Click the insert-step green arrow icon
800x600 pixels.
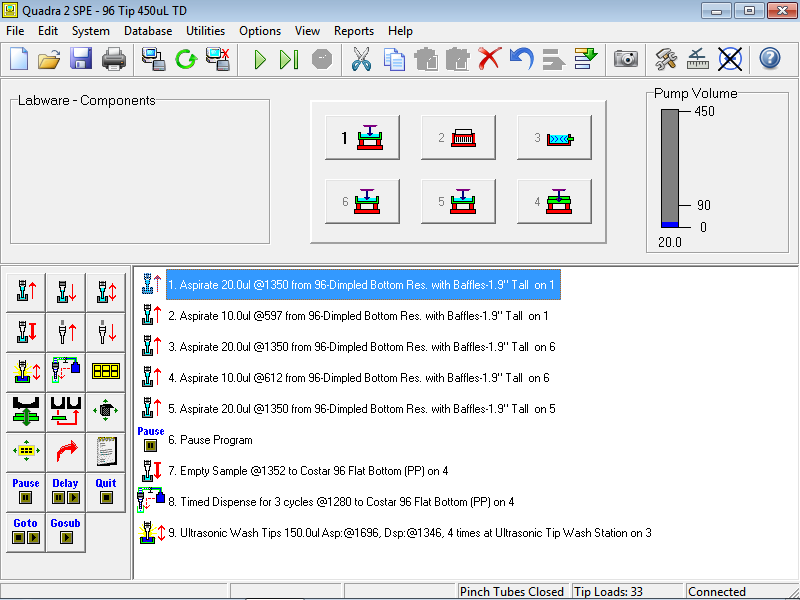tap(586, 59)
